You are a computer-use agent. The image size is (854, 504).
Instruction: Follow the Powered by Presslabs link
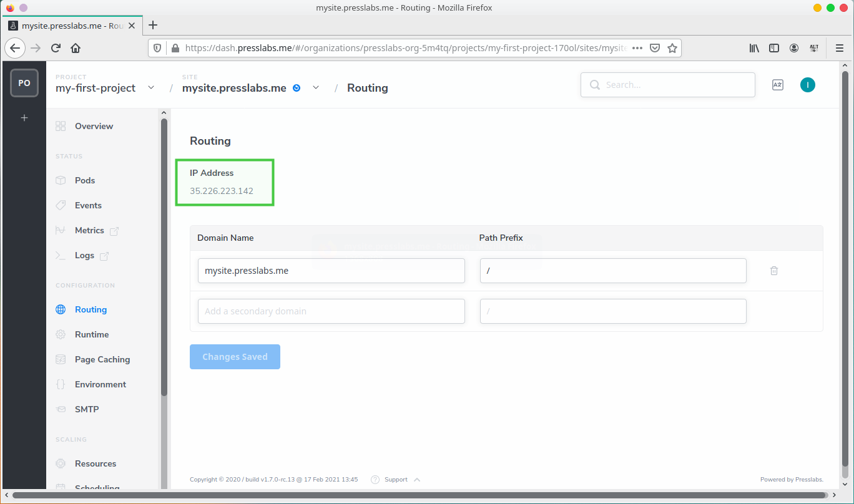pyautogui.click(x=792, y=480)
